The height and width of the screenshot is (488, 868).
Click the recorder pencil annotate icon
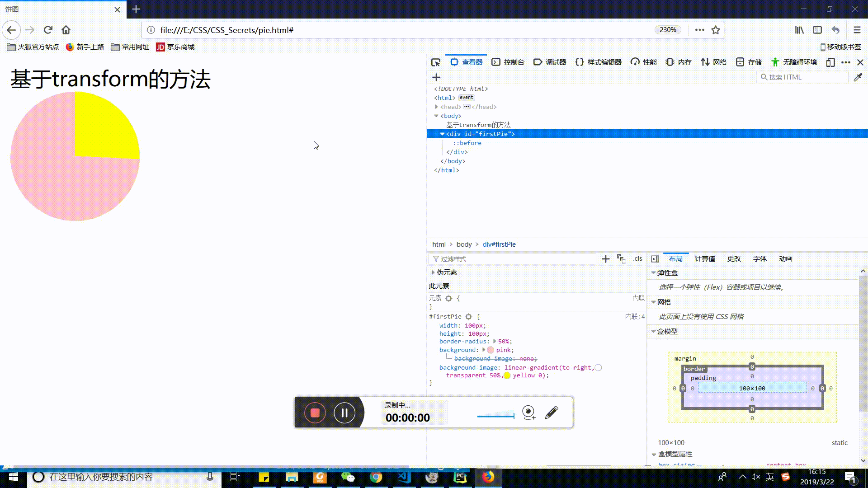[552, 413]
